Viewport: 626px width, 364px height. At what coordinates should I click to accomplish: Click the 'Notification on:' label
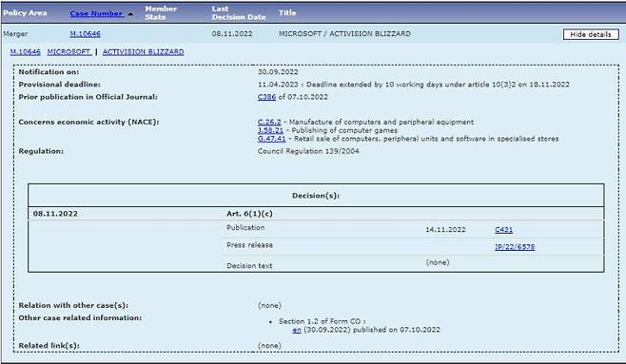pyautogui.click(x=49, y=72)
